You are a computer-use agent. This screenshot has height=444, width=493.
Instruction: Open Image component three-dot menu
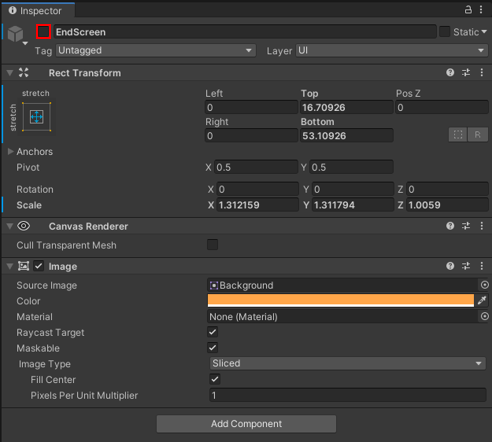click(x=482, y=266)
